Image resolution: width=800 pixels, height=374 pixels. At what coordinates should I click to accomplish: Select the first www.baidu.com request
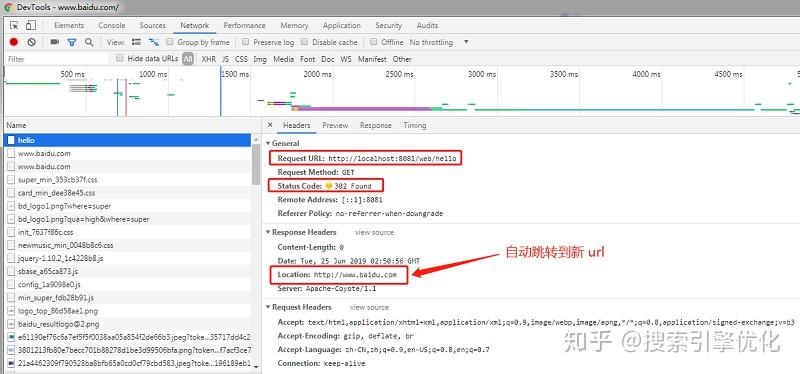click(x=128, y=153)
